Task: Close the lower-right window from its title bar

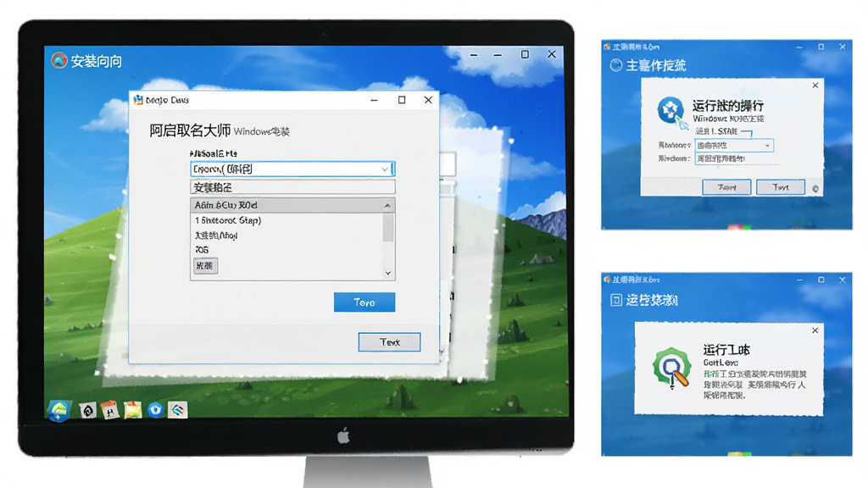Action: click(843, 280)
